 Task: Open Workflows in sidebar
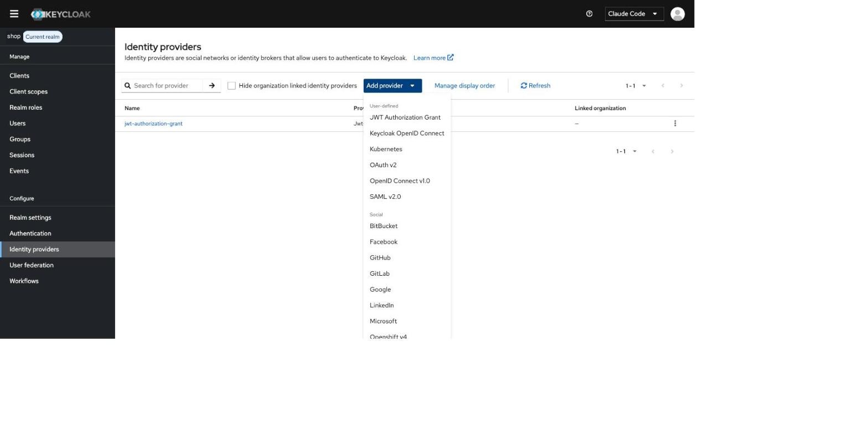coord(58,281)
